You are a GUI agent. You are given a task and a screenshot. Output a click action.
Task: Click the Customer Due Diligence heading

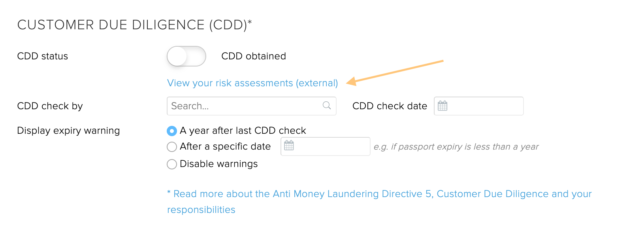coord(135,25)
